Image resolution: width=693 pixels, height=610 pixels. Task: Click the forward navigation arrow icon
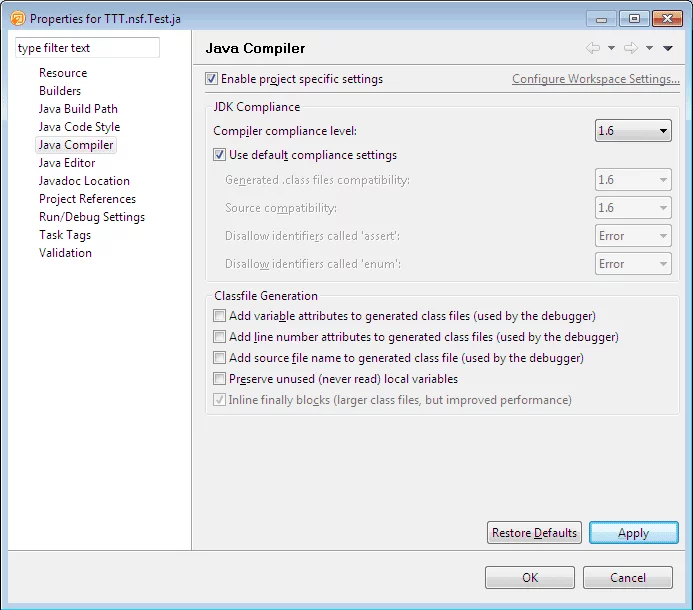(630, 48)
